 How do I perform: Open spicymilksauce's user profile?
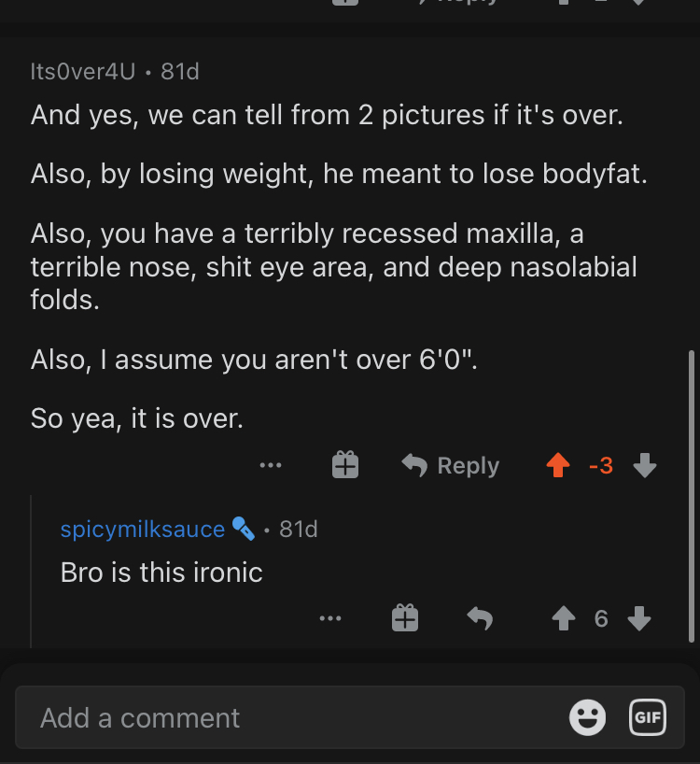[x=143, y=529]
